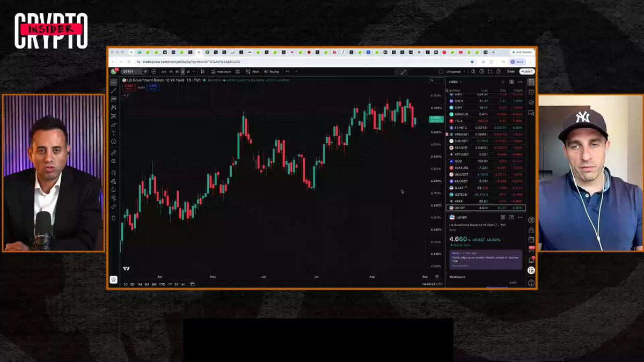This screenshot has width=644, height=362.
Task: Select the crosshair cursor tool
Action: [x=114, y=82]
